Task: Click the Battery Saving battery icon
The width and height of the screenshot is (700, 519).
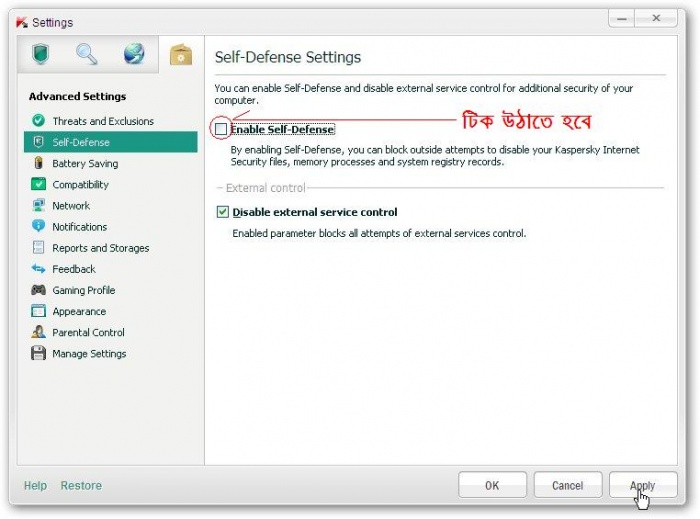Action: [38, 163]
